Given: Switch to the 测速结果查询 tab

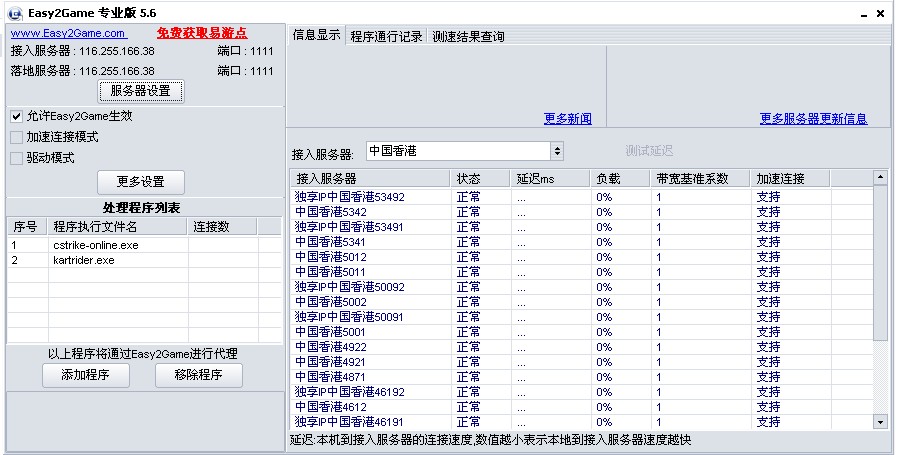Looking at the screenshot, I should pos(468,36).
